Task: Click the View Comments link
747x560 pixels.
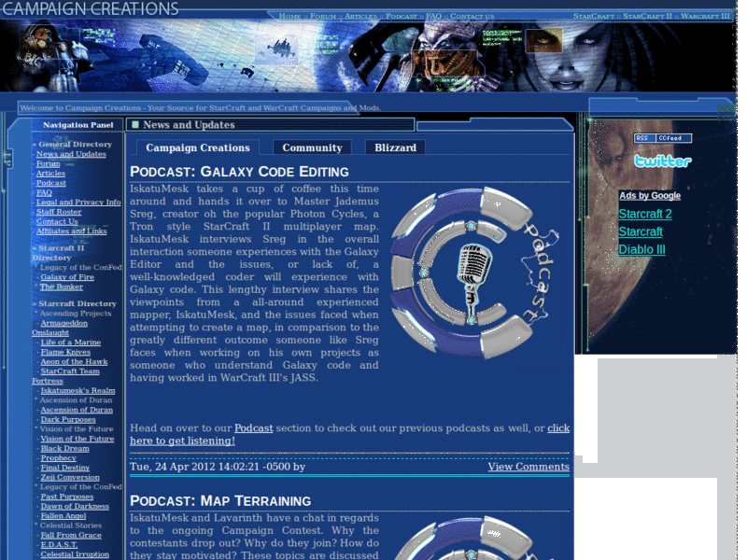Action: coord(528,466)
